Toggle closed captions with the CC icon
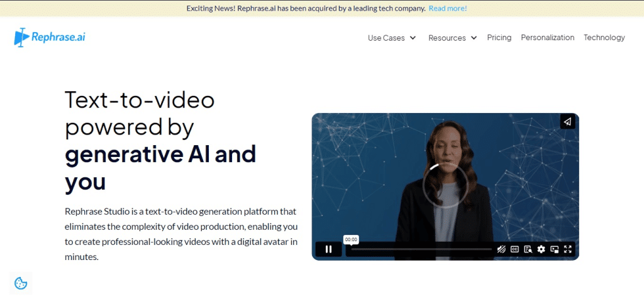Image resolution: width=644 pixels, height=304 pixels. (x=514, y=249)
